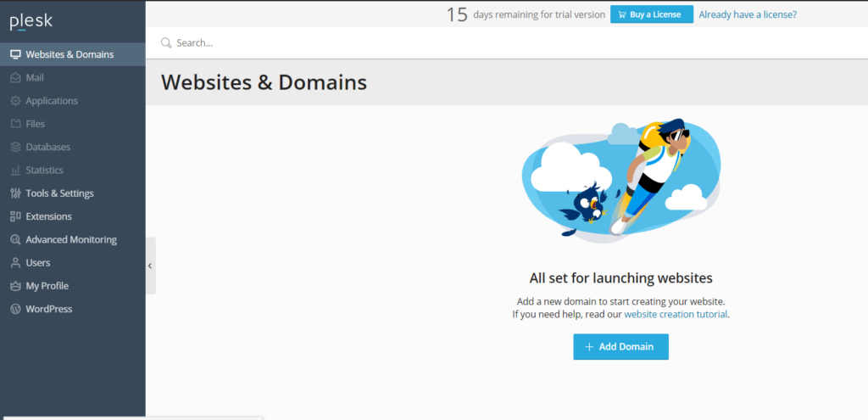Click the Statistics bar chart icon

(x=15, y=171)
